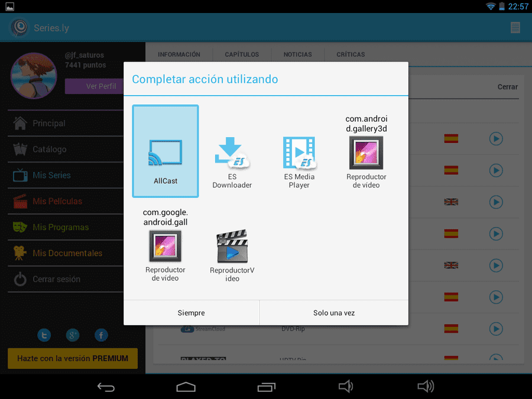Tap the Ver Perfil button
The image size is (532, 399).
[95, 86]
